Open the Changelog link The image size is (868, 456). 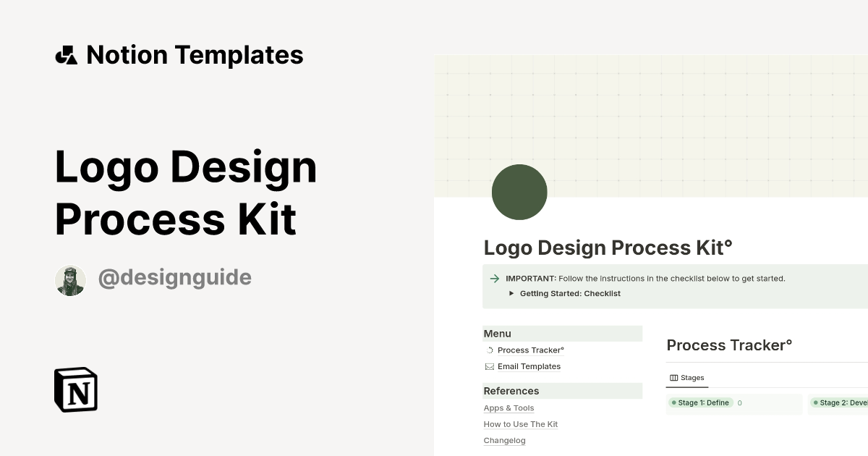click(504, 440)
